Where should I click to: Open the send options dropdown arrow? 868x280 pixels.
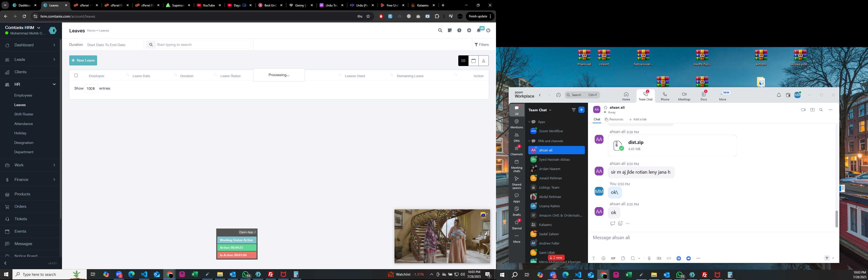[x=833, y=259]
